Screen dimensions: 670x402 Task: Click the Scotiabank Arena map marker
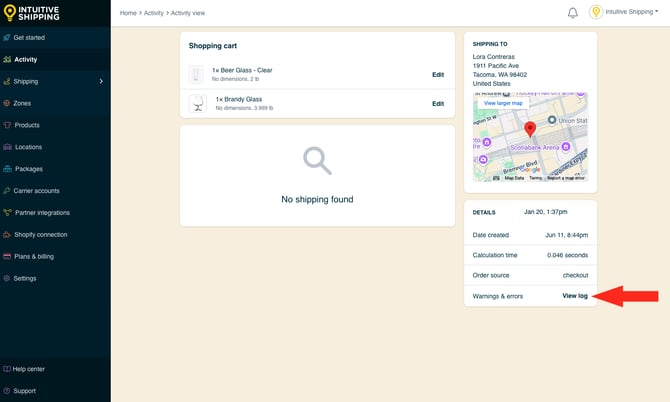[566, 147]
